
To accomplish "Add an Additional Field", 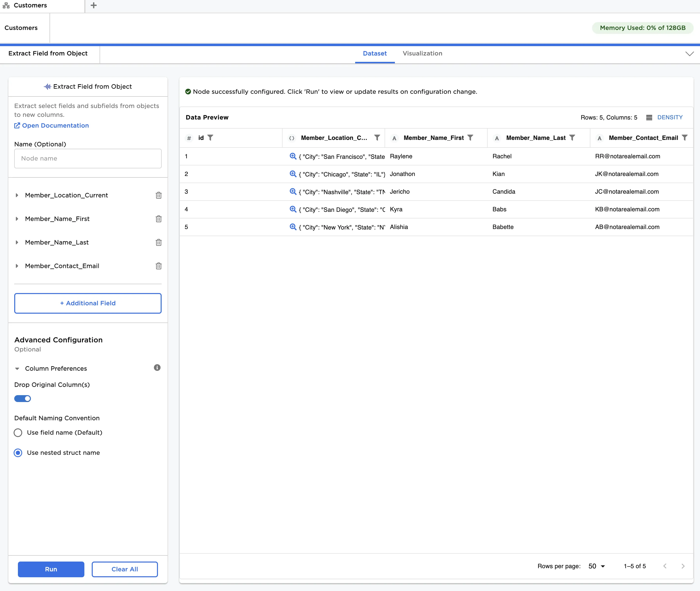I will tap(88, 303).
